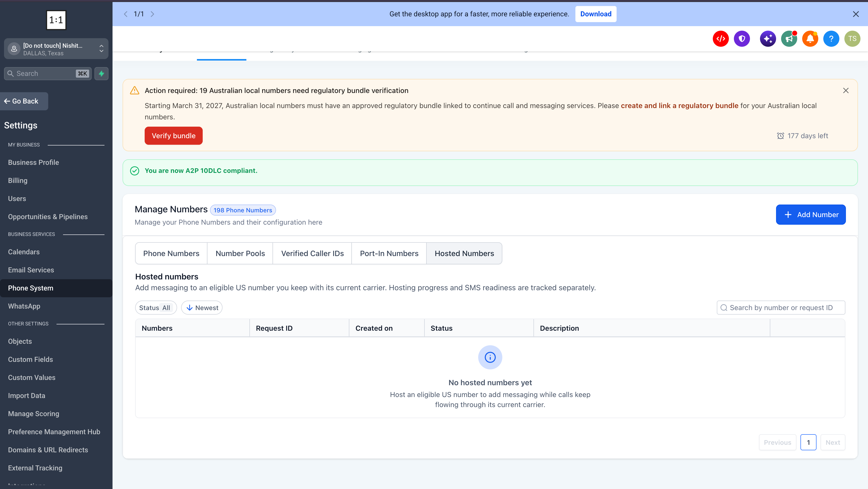Toggle the Newest sort order
868x489 pixels.
pos(201,308)
